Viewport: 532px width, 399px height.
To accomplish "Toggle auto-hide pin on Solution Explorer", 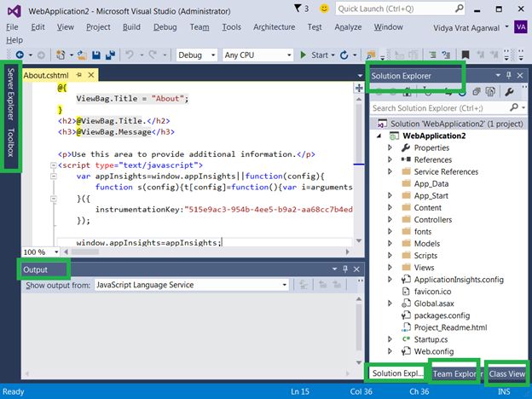I will [x=509, y=76].
